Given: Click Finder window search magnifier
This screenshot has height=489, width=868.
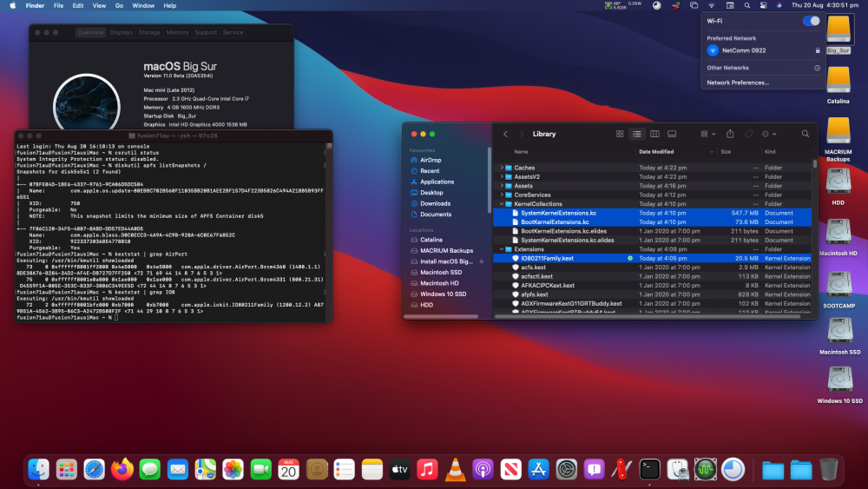Looking at the screenshot, I should point(805,134).
